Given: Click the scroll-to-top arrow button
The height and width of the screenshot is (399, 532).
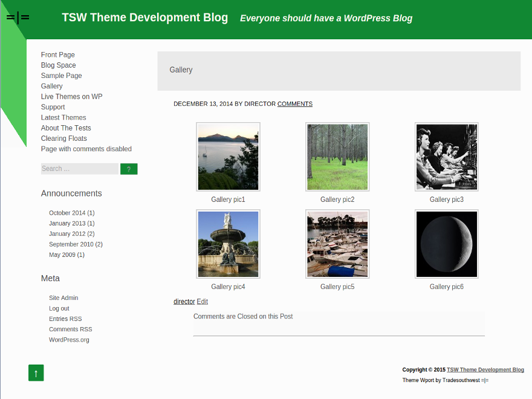Looking at the screenshot, I should click(x=36, y=373).
